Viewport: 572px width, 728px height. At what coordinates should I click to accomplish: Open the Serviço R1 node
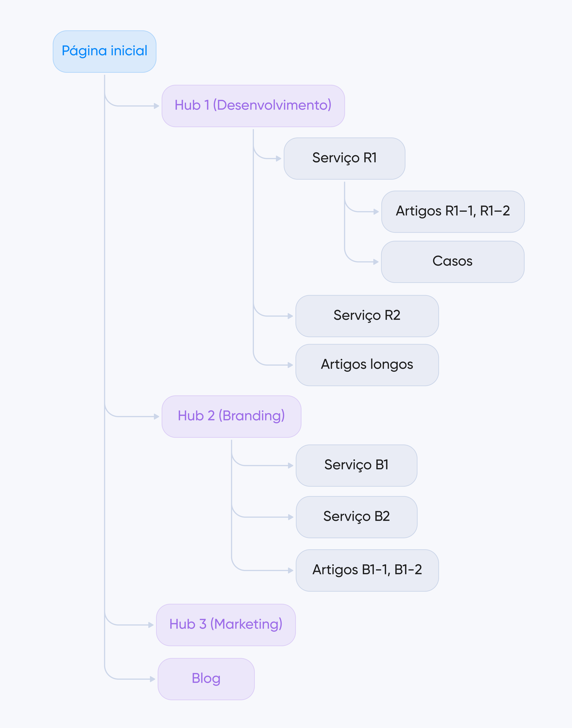coord(344,158)
